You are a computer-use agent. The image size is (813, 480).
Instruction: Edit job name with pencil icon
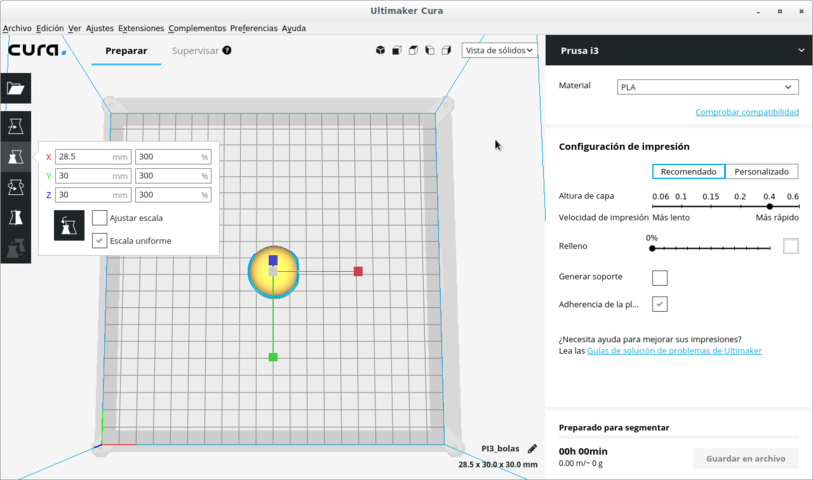point(532,448)
